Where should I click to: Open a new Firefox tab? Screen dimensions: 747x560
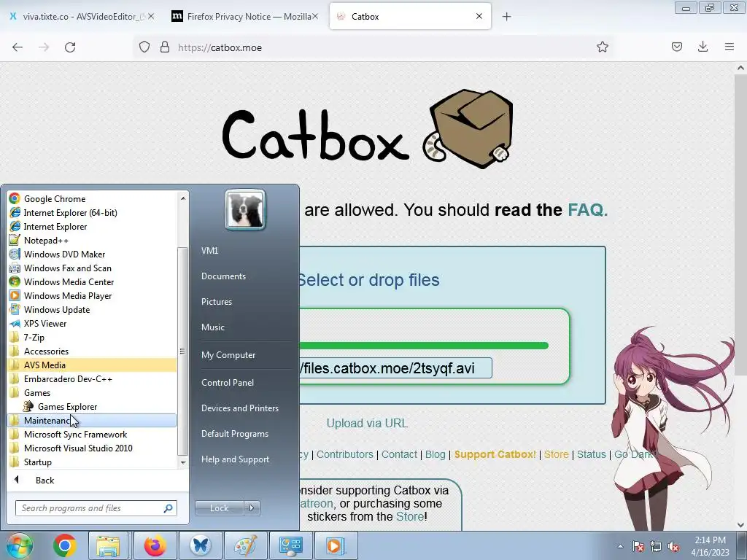(506, 17)
